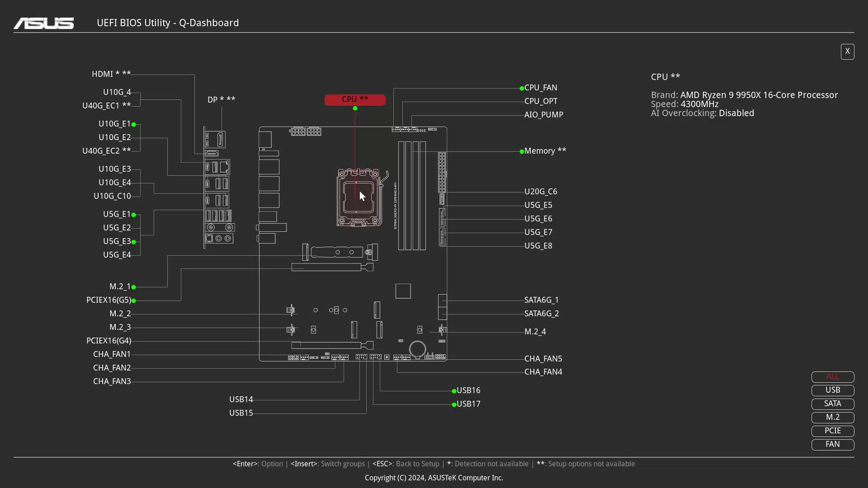Show all components with ALL filter
The image size is (868, 488).
(832, 377)
